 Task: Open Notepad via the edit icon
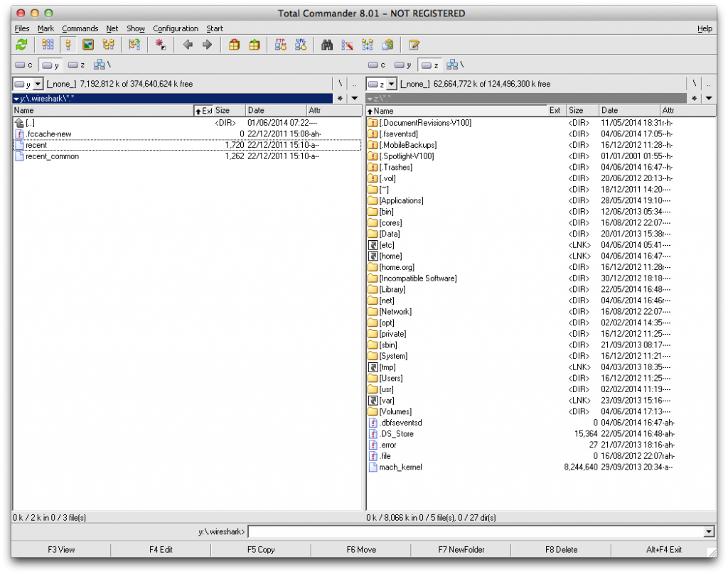[413, 45]
